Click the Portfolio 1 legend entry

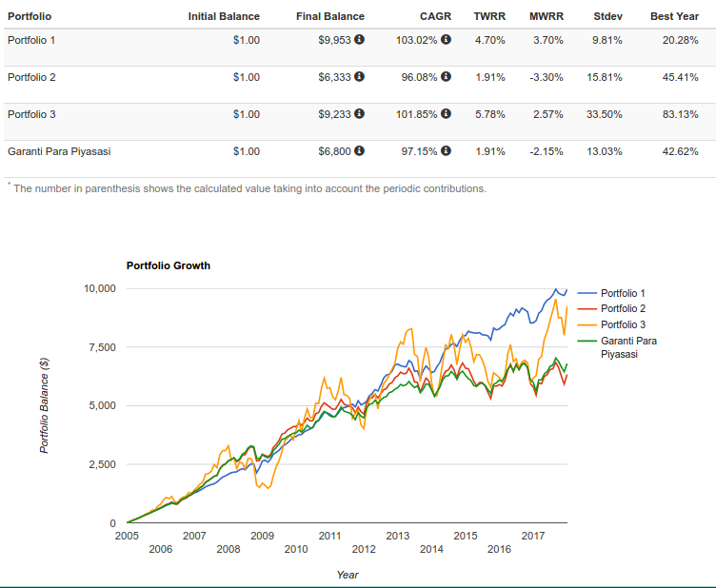(x=611, y=293)
